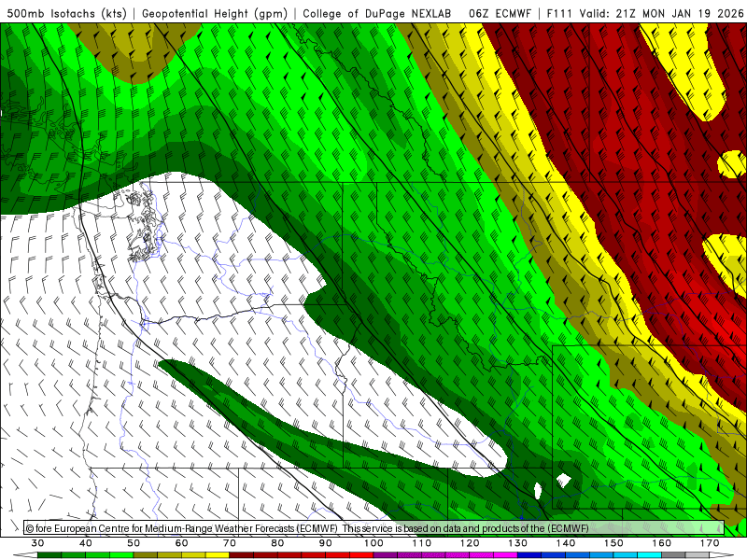747x560 pixels.
Task: Click the left arrow end of the color bar
Action: 25,555
